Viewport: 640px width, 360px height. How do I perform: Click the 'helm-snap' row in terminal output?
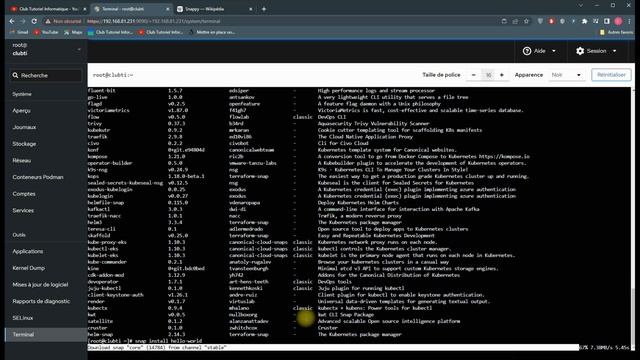pos(244,334)
